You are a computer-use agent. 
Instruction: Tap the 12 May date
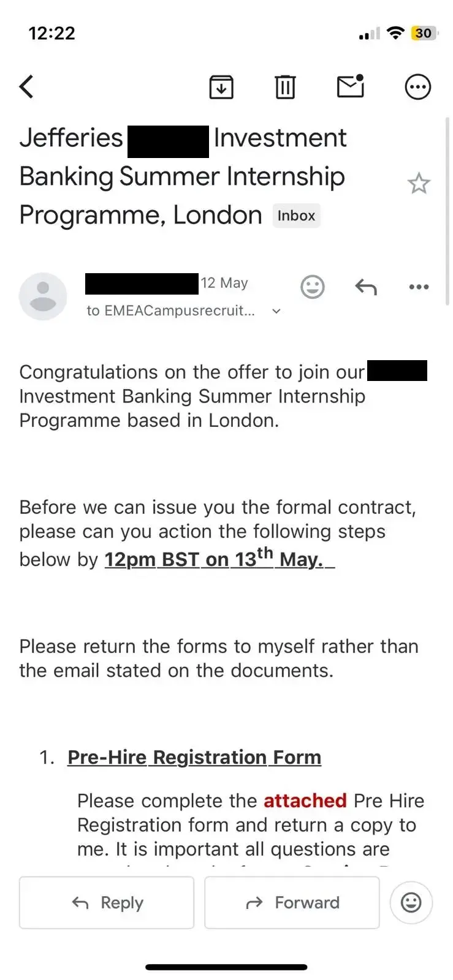(225, 283)
